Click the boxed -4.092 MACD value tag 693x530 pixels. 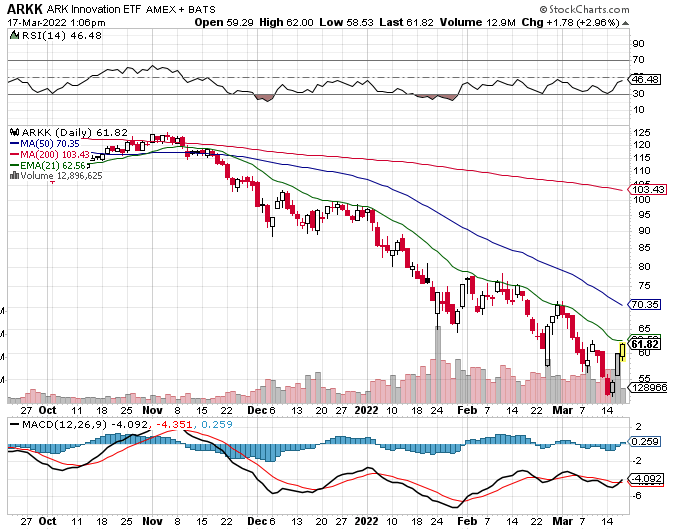(647, 479)
